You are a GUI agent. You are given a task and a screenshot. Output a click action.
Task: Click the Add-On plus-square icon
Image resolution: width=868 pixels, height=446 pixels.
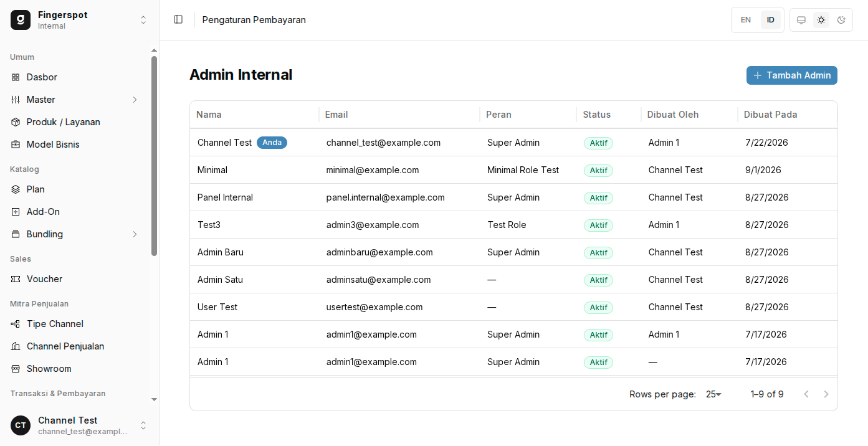tap(16, 212)
